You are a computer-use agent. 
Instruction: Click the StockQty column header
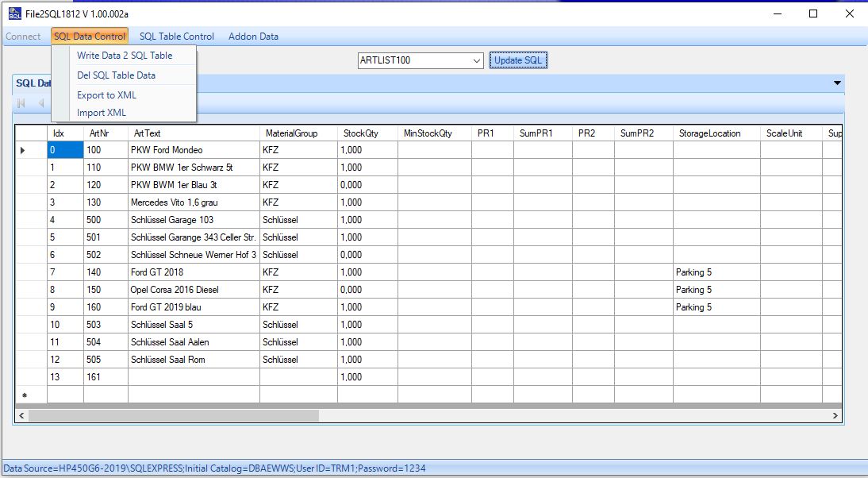pos(367,133)
